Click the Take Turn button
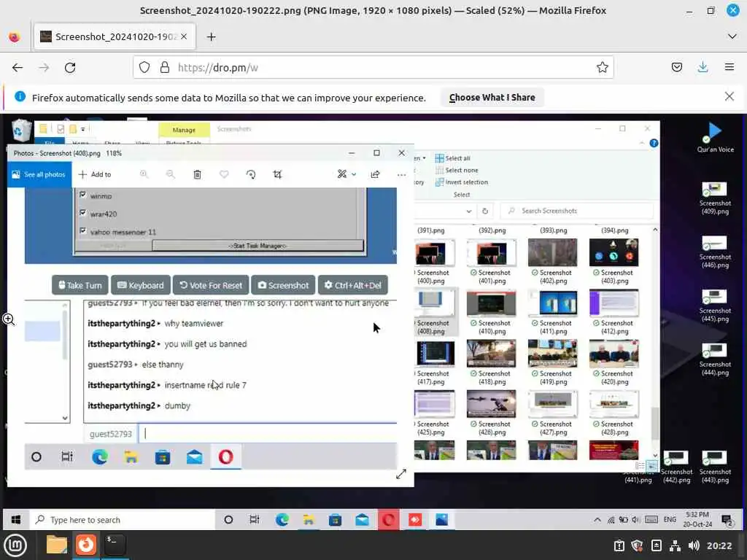Screen dimensions: 747x560 point(80,285)
